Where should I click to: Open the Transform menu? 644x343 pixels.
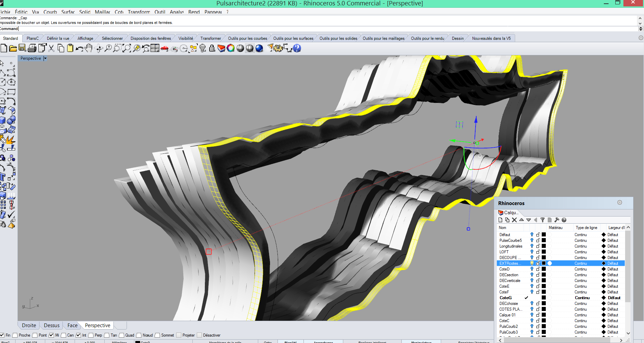139,12
